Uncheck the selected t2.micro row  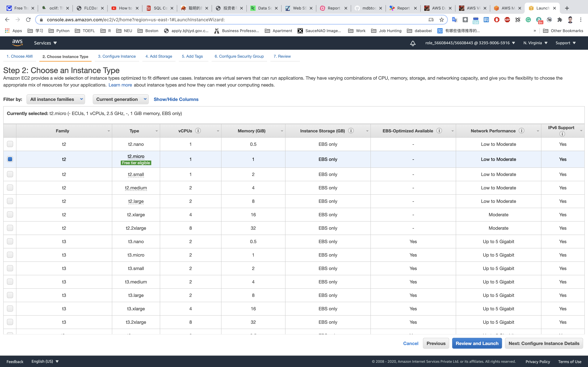(10, 159)
